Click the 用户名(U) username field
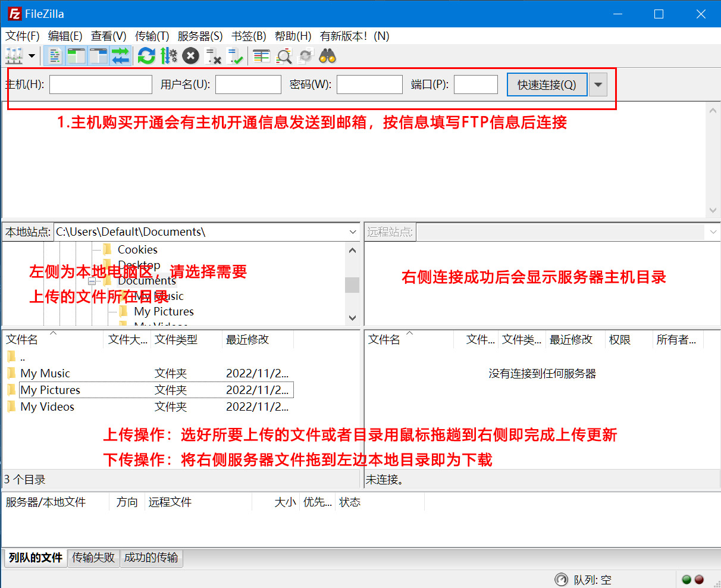Viewport: 721px width, 588px height. (x=248, y=85)
